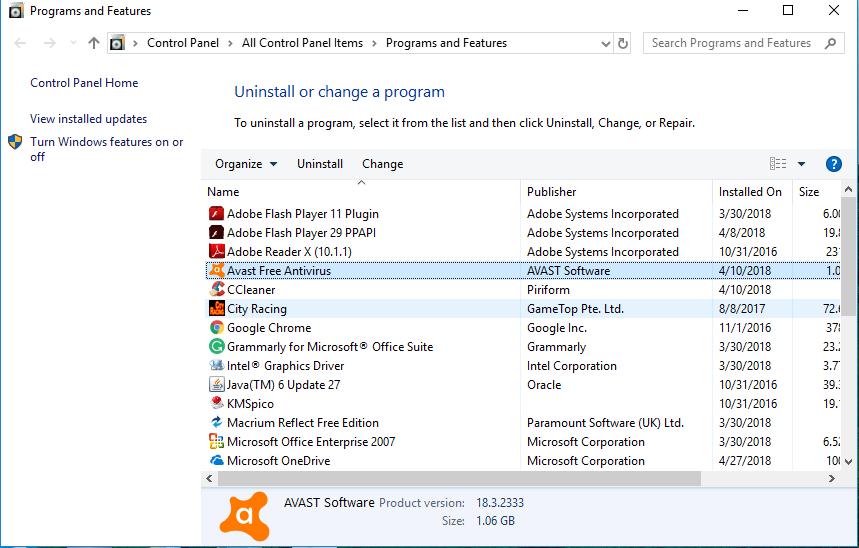Click GameTop Pte. Ltd. publisher cell
859x548 pixels.
coord(575,309)
